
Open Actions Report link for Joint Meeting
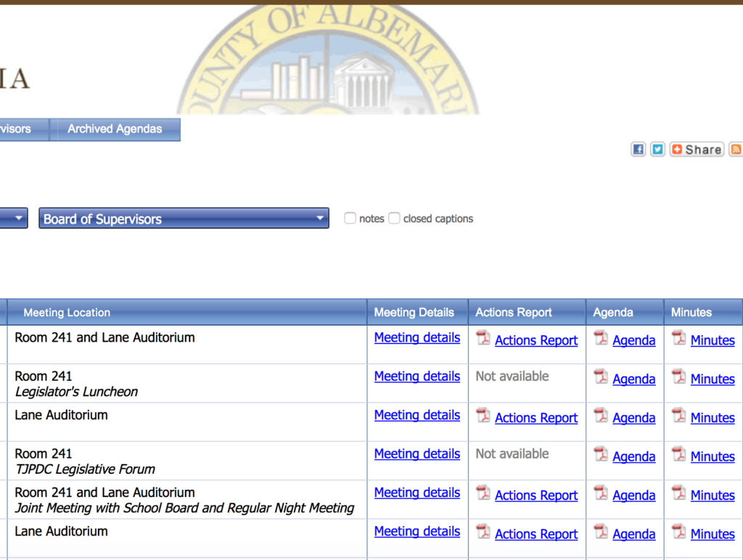click(536, 495)
